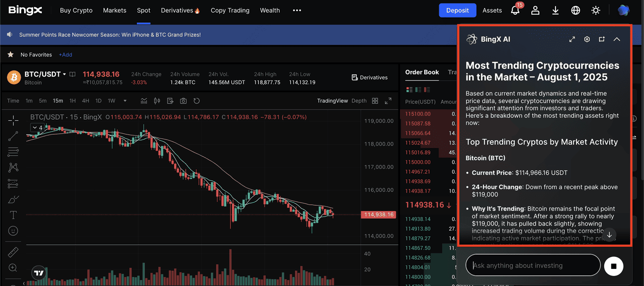Open the notifications bell
This screenshot has width=644, height=286.
515,10
